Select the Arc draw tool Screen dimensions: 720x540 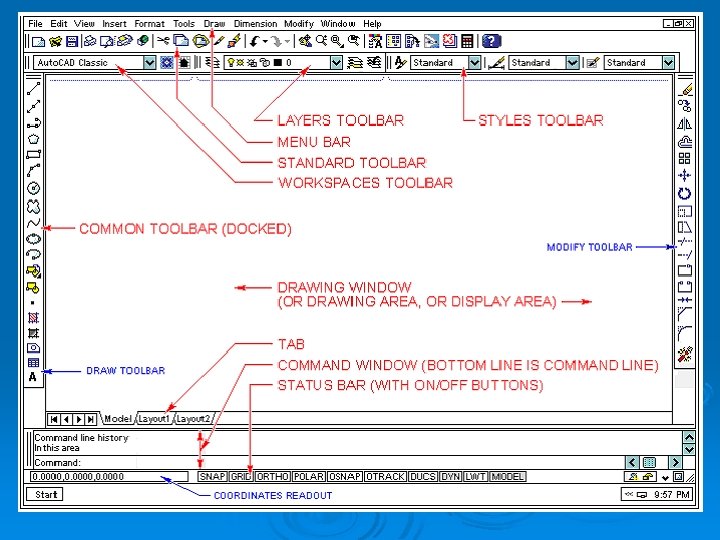pyautogui.click(x=34, y=170)
